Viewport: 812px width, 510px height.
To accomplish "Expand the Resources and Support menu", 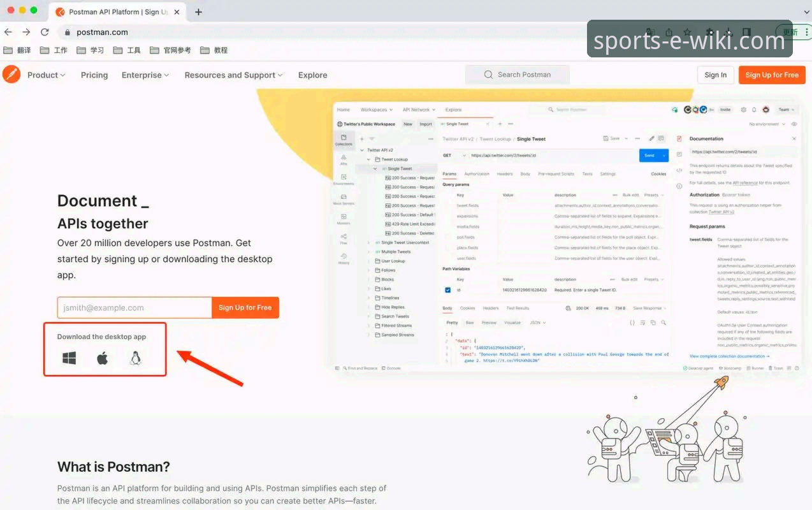I will click(x=234, y=75).
